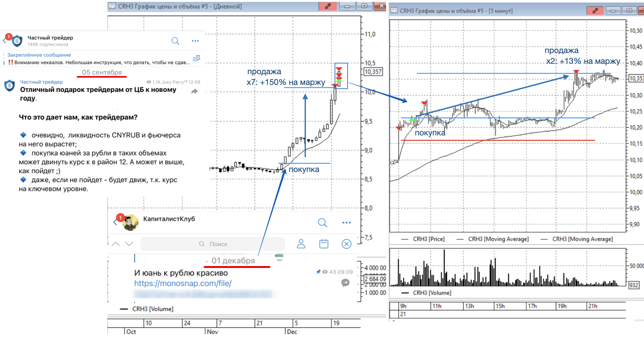
Task: Forward the post with the share arrow
Action: click(x=194, y=92)
